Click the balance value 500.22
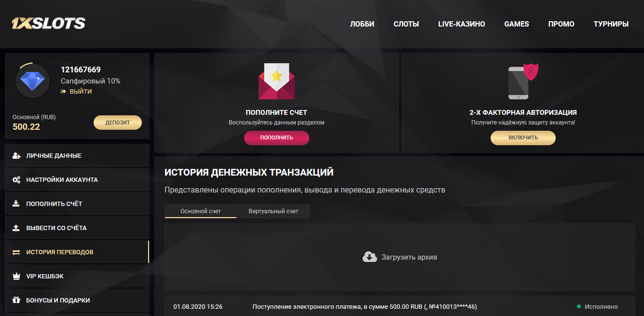This screenshot has width=644, height=316. [26, 127]
